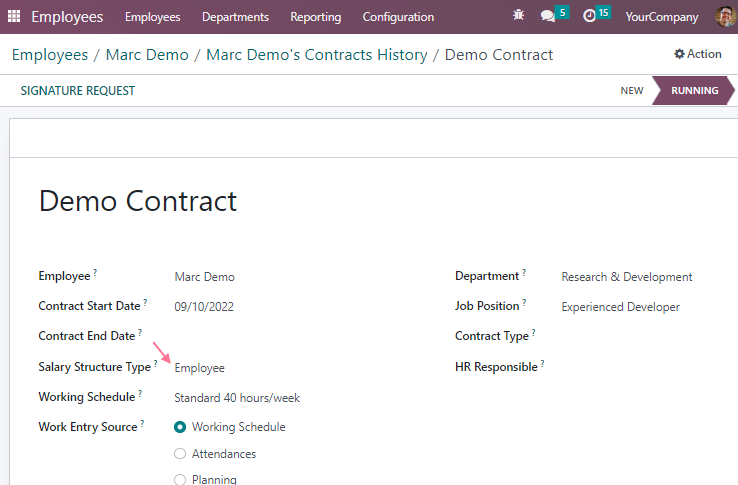Open the activities clock icon
This screenshot has height=485, width=738.
589,16
